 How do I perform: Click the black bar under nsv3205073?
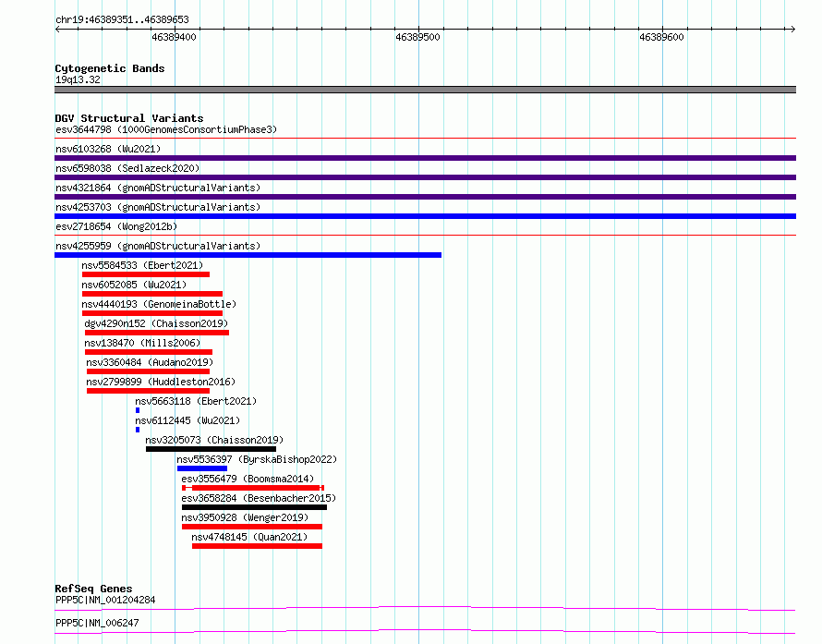click(211, 449)
